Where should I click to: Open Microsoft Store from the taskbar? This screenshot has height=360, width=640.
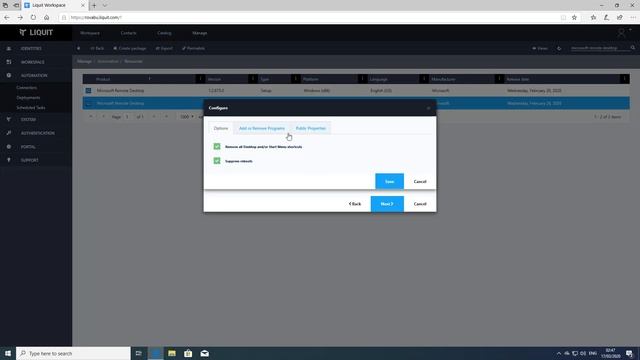coord(188,353)
